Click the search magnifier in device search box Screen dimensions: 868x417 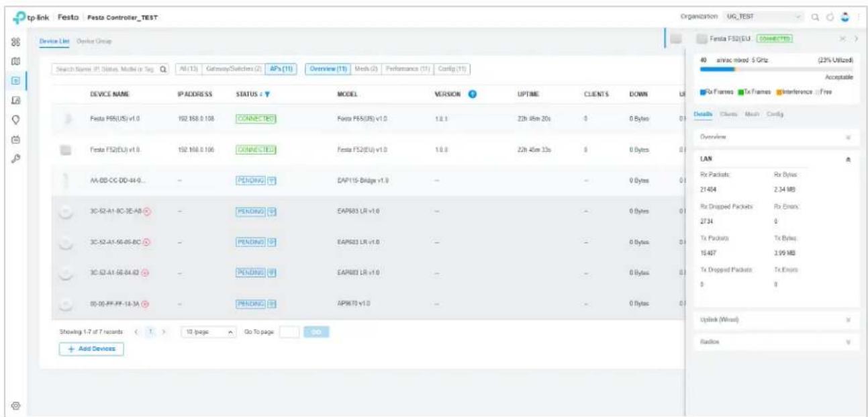(164, 69)
